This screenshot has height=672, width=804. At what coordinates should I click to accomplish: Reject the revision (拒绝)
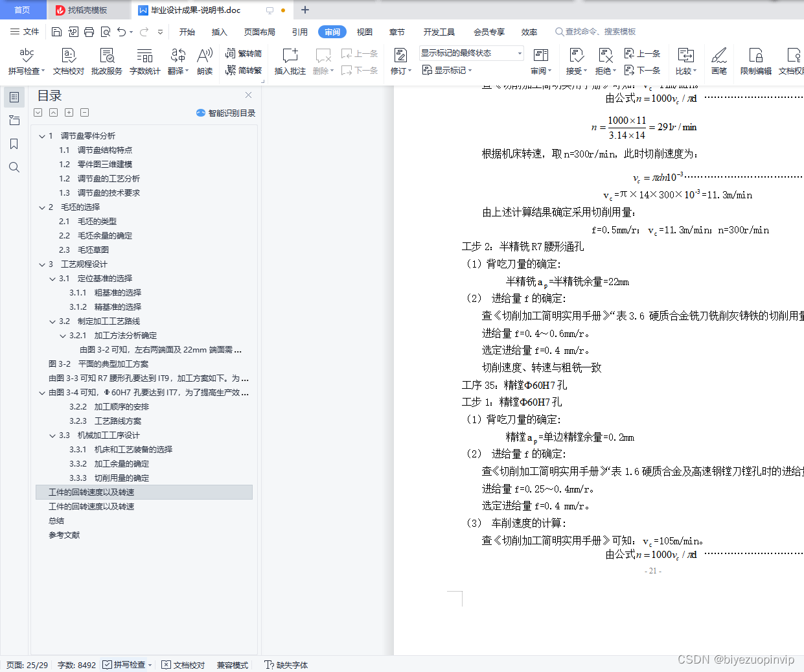tap(606, 62)
